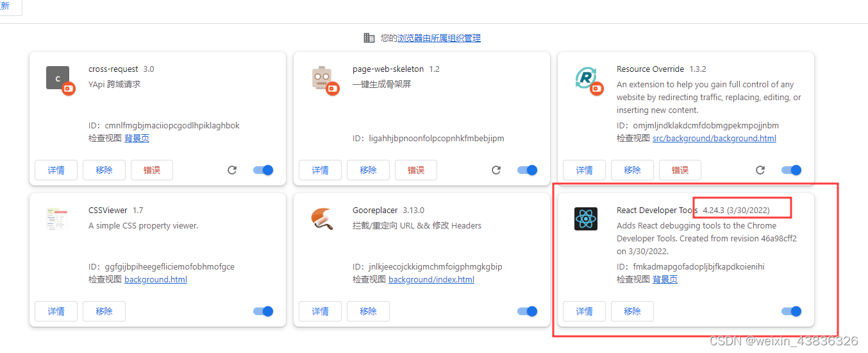Click the cross-request extension icon

point(58,78)
